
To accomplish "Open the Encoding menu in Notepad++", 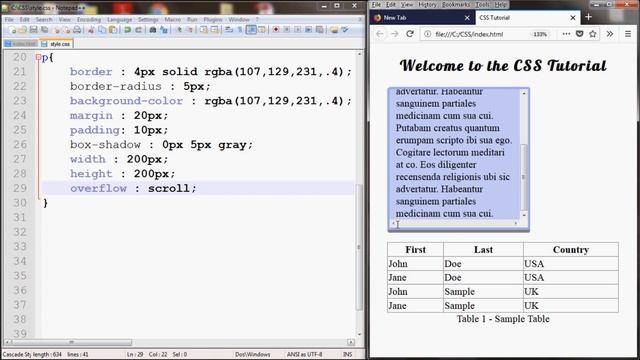I will pyautogui.click(x=89, y=20).
